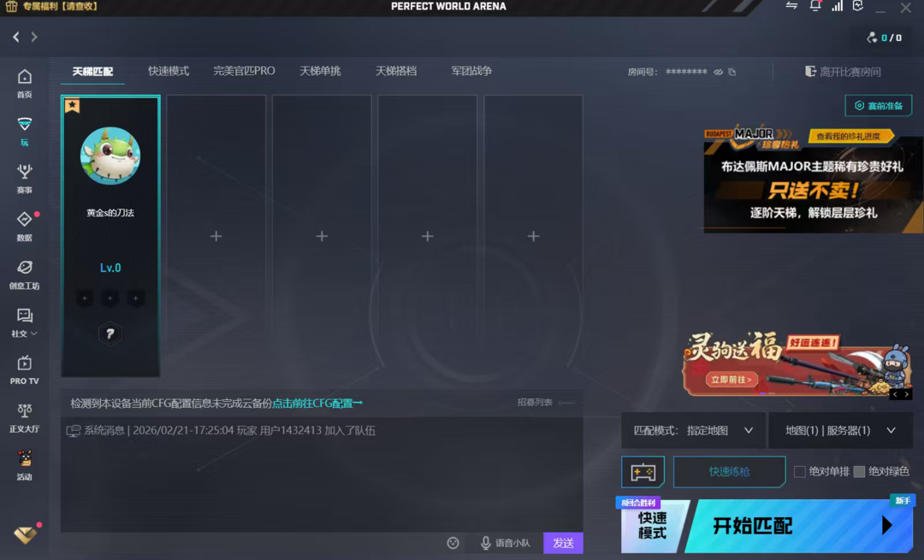Viewport: 924px width, 560px height.
Task: Click the player avatar of 黄金s的刀法
Action: [110, 156]
